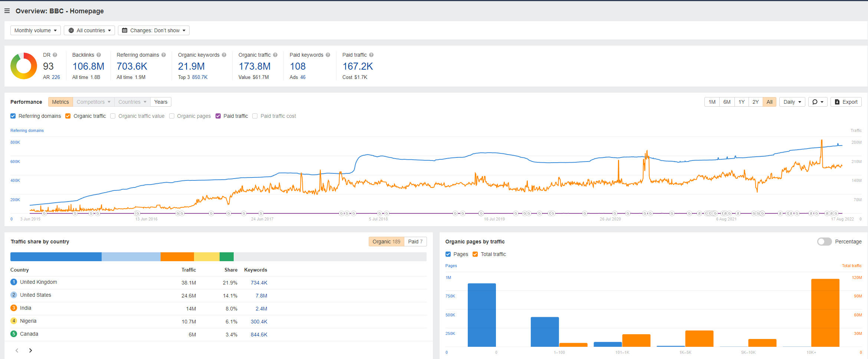Viewport: 868px width, 359px height.
Task: Select the Metrics tab
Action: pos(60,102)
